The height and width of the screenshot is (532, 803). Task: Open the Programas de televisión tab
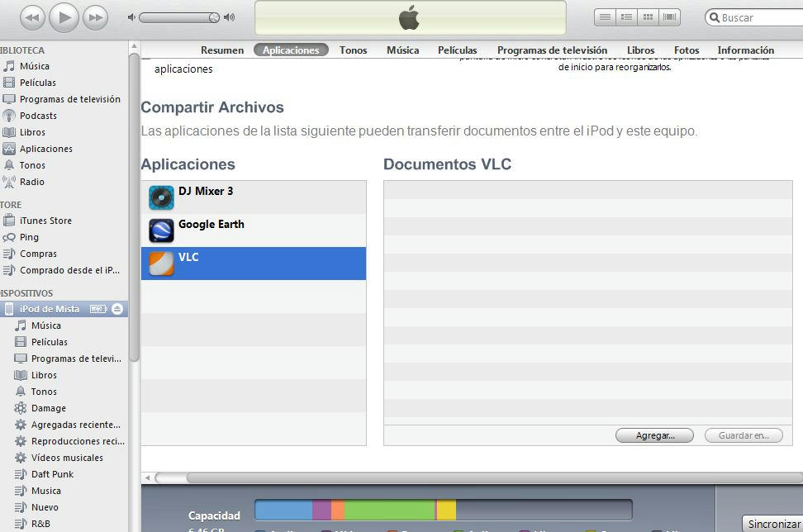pos(552,50)
